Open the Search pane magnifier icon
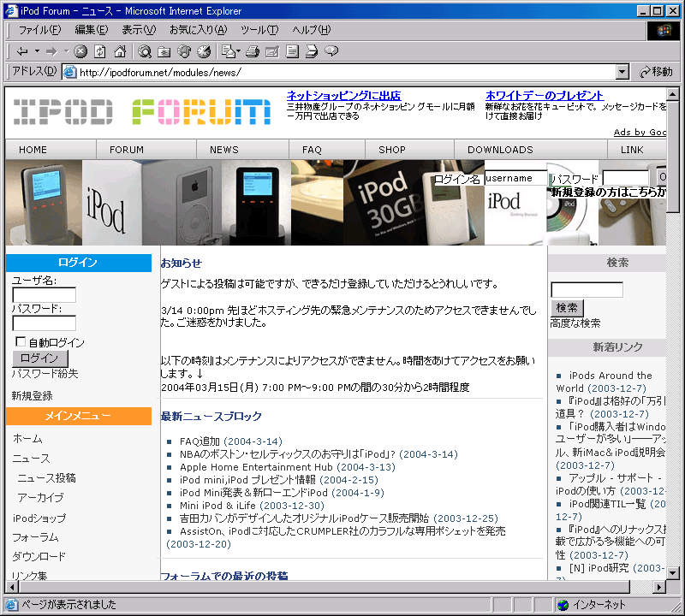 (x=145, y=51)
